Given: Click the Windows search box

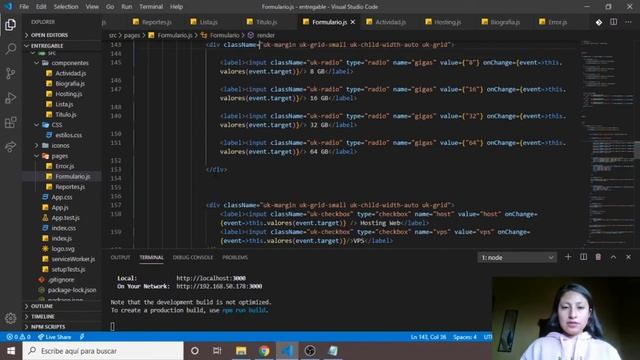Looking at the screenshot, I should pos(103,351).
